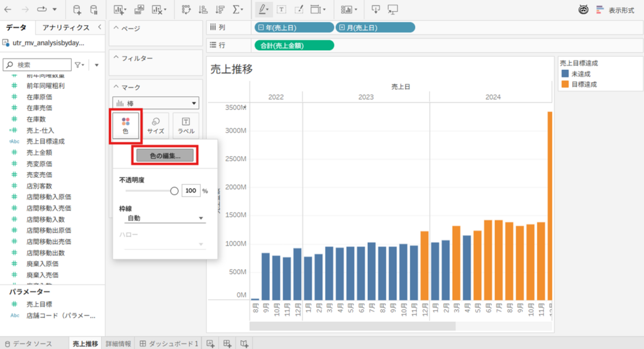Image resolution: width=644 pixels, height=349 pixels.
Task: Collapse the Pages (ページ) shelf
Action: point(116,28)
